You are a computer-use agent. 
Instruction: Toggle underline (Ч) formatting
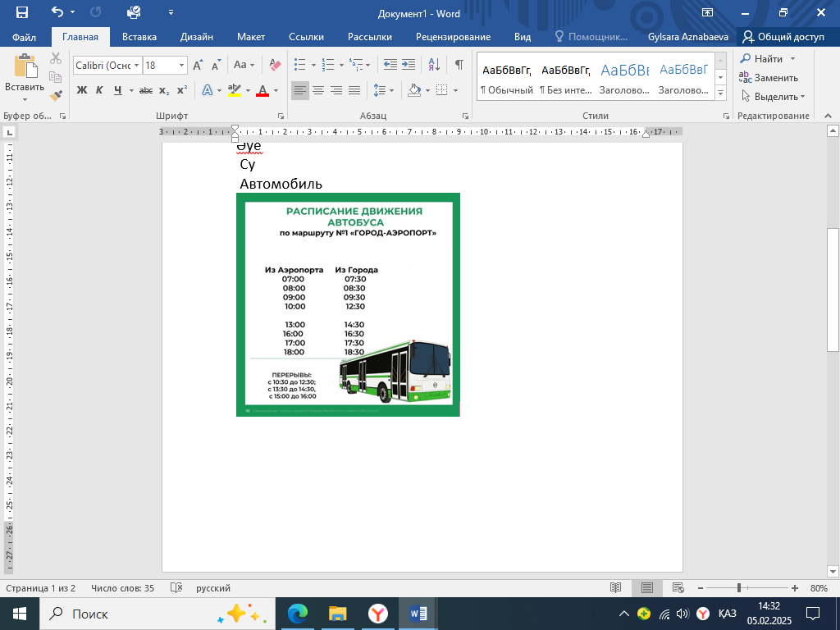[x=118, y=90]
